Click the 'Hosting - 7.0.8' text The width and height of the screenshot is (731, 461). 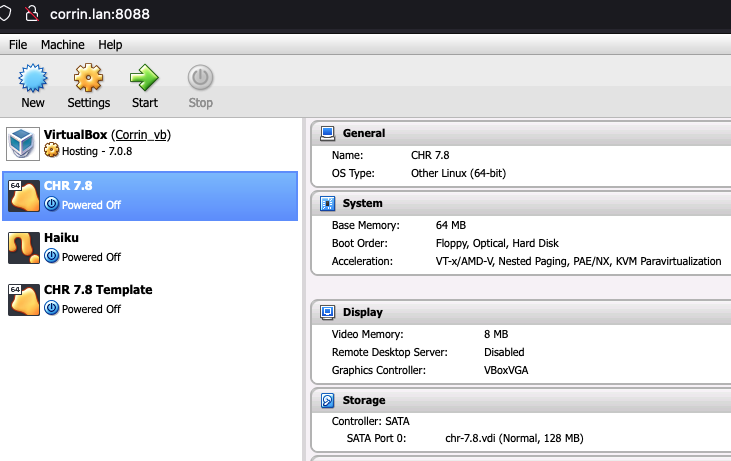point(97,151)
